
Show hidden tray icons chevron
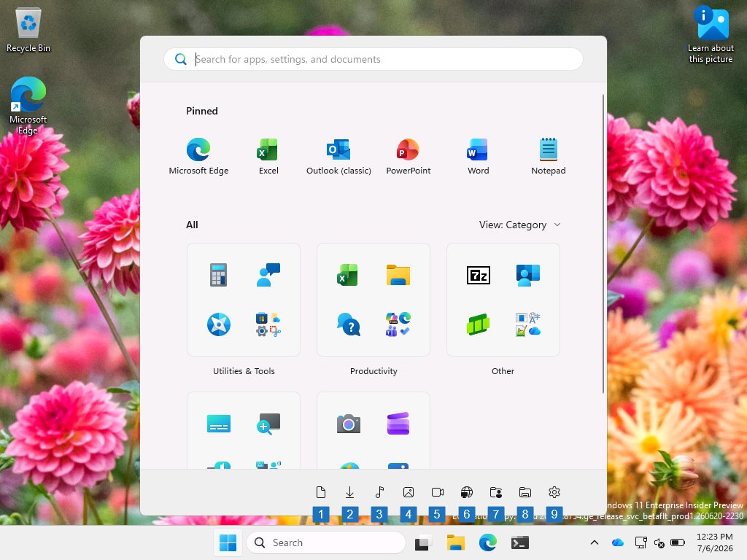click(x=594, y=542)
